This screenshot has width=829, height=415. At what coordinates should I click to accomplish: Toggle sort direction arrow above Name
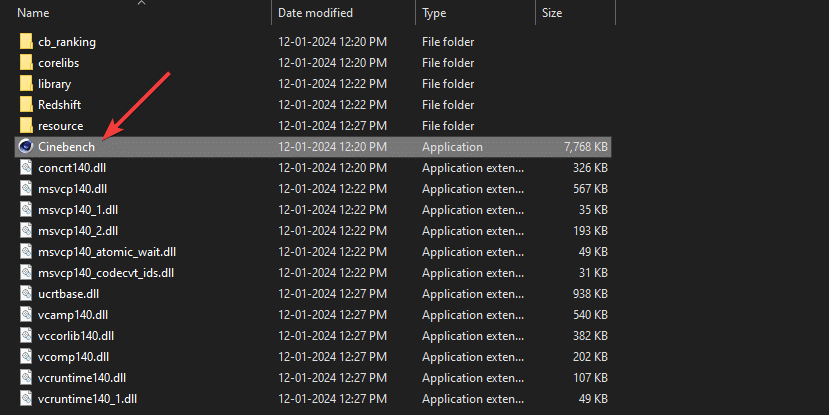pyautogui.click(x=141, y=3)
